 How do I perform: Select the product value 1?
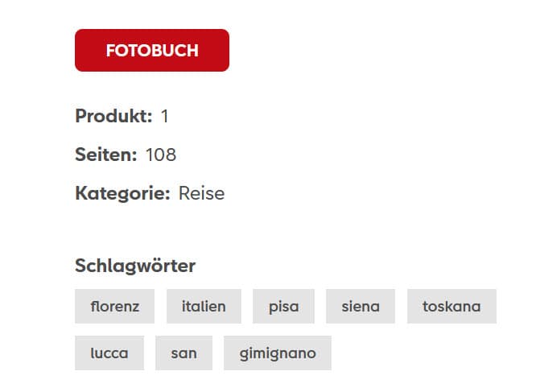(x=165, y=116)
